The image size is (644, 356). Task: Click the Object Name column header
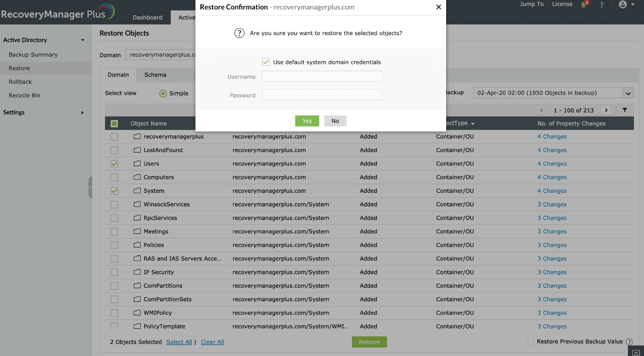click(x=149, y=123)
